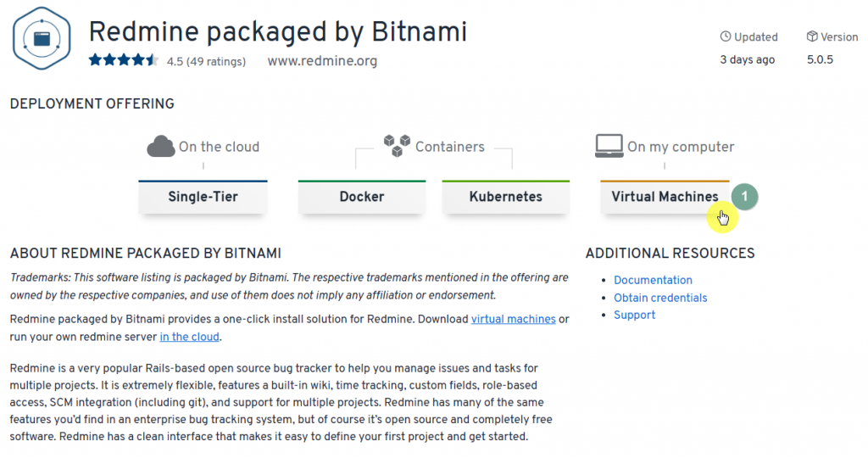This screenshot has width=868, height=458.
Task: Select the Docker deployment option
Action: [362, 197]
